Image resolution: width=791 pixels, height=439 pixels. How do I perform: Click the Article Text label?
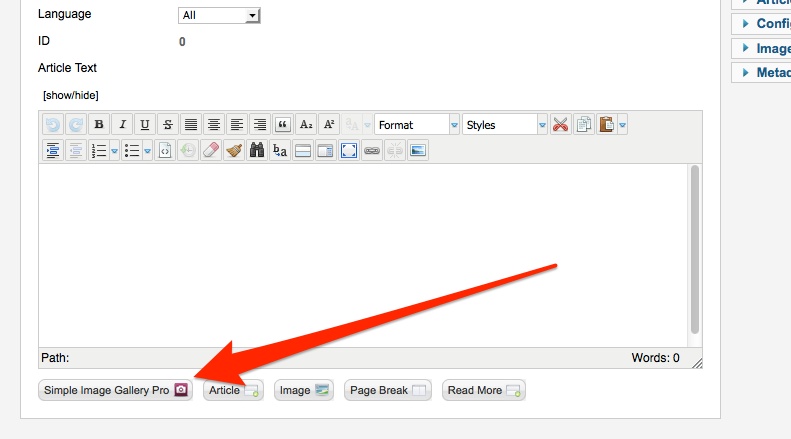pos(67,68)
